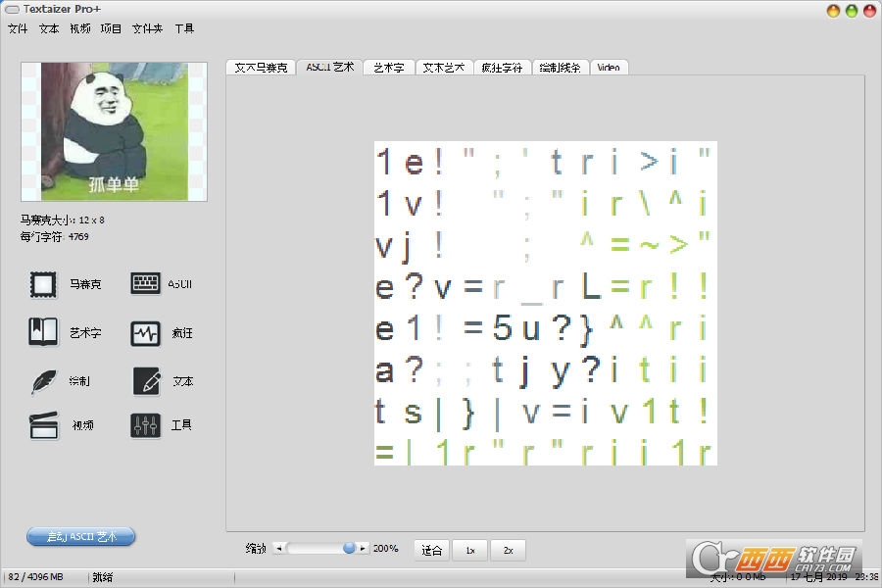Set zoom with the 1x button
This screenshot has height=588, width=882.
pyautogui.click(x=470, y=551)
